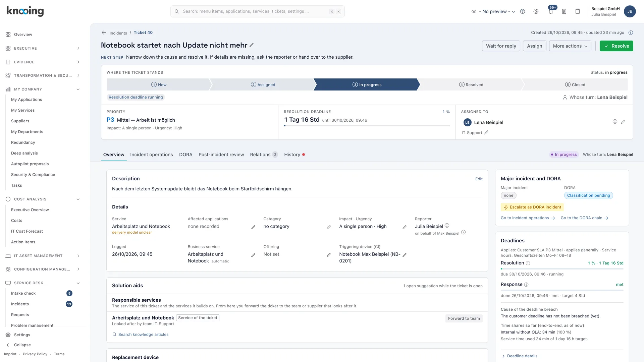Click the clipboard icon in top bar

click(x=578, y=11)
